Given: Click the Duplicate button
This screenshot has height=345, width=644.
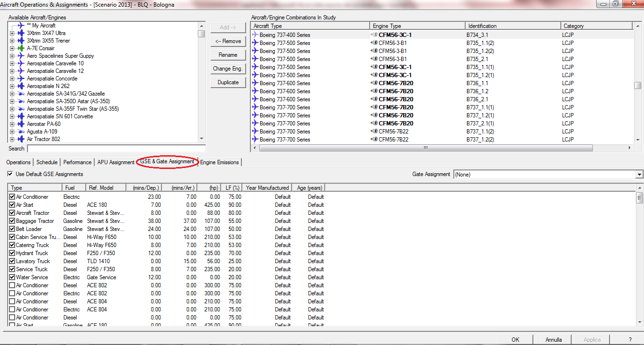Looking at the screenshot, I should pyautogui.click(x=228, y=82).
